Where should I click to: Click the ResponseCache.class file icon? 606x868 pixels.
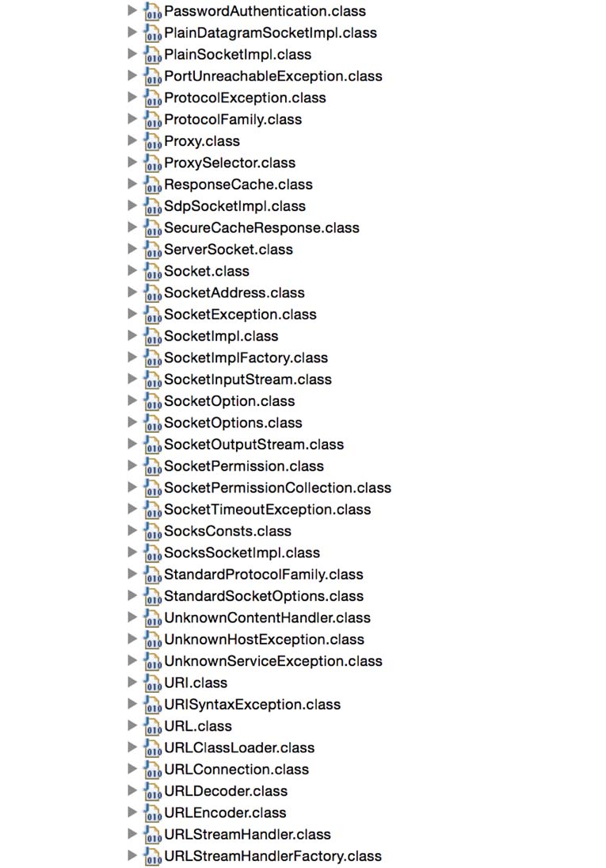(x=153, y=185)
